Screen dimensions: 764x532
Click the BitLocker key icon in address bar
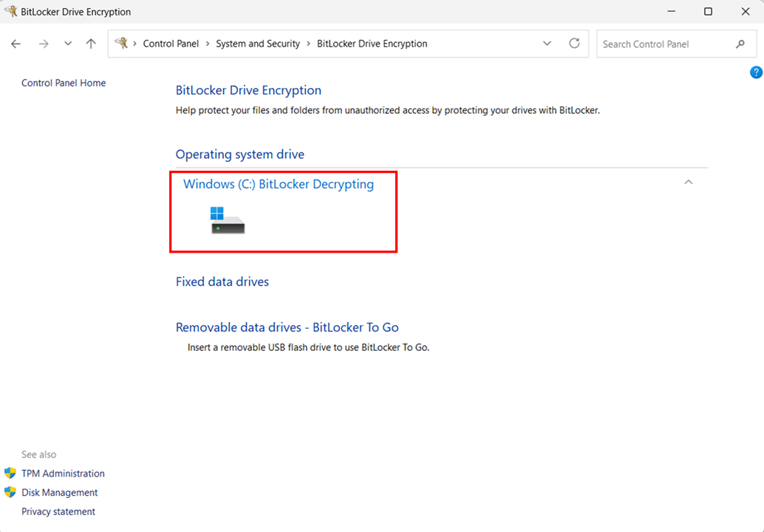122,44
